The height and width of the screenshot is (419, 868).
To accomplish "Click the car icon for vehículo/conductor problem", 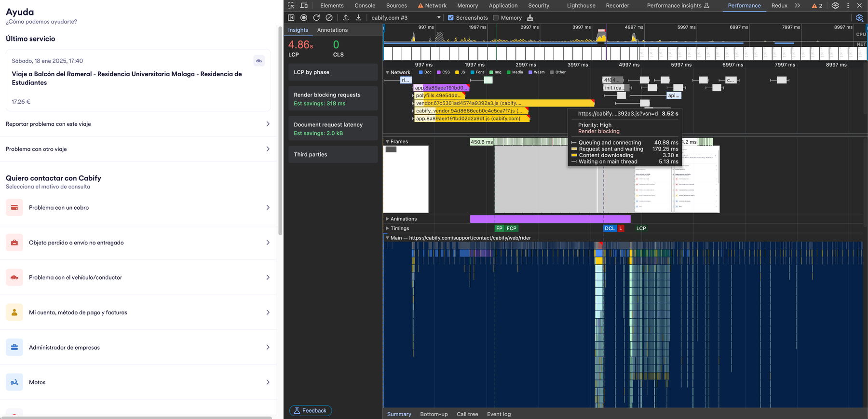I will (x=14, y=277).
